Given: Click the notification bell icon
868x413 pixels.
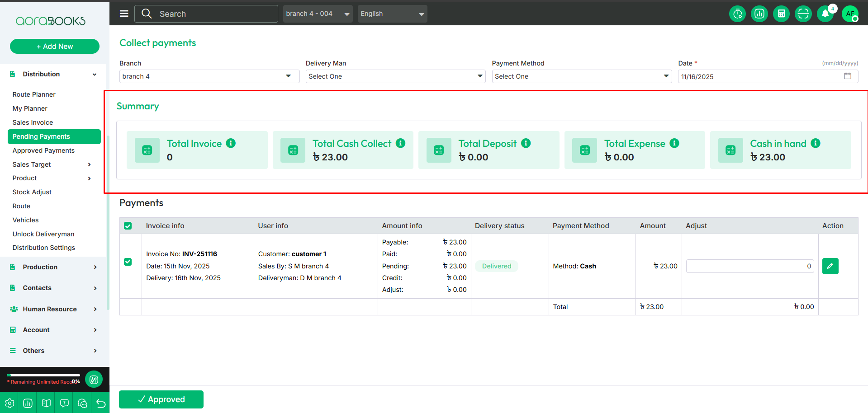Looking at the screenshot, I should [x=825, y=14].
